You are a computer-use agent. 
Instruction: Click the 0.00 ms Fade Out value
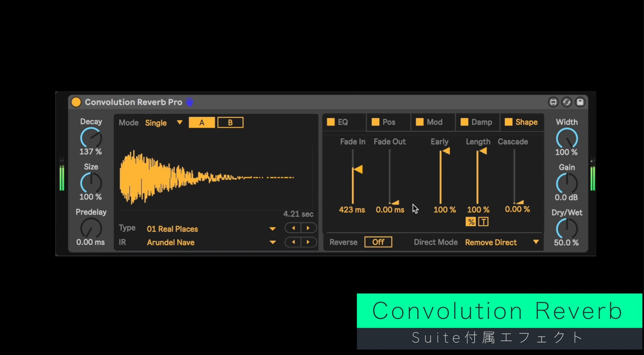tap(390, 210)
